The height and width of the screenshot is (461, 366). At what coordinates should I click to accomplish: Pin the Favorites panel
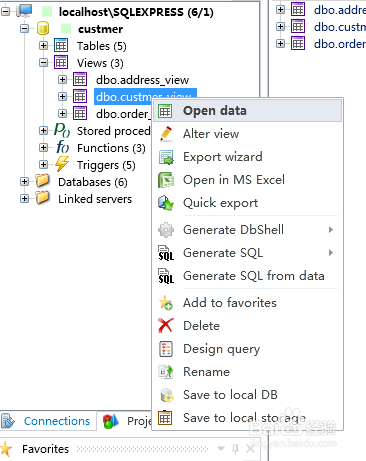[x=236, y=449]
